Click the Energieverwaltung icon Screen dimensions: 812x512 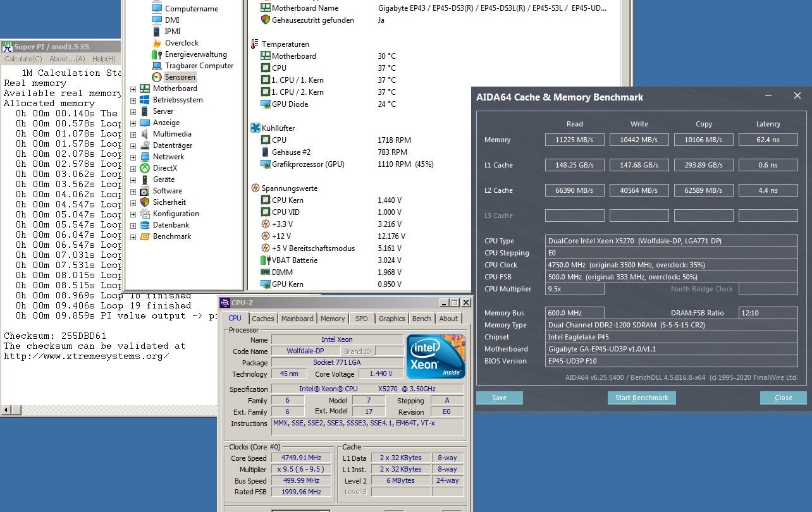(157, 54)
